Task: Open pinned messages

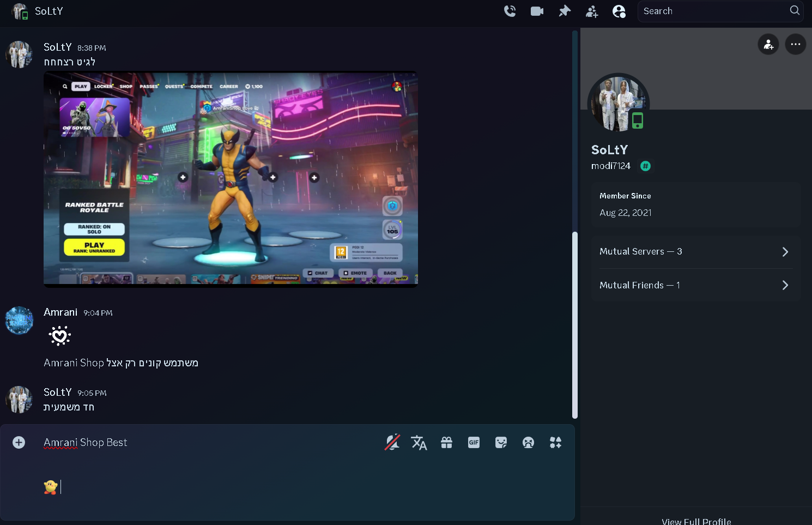Action: (565, 11)
